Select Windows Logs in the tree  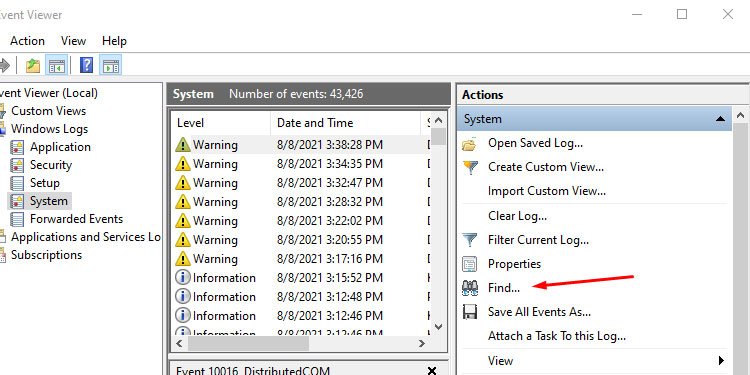tap(49, 129)
